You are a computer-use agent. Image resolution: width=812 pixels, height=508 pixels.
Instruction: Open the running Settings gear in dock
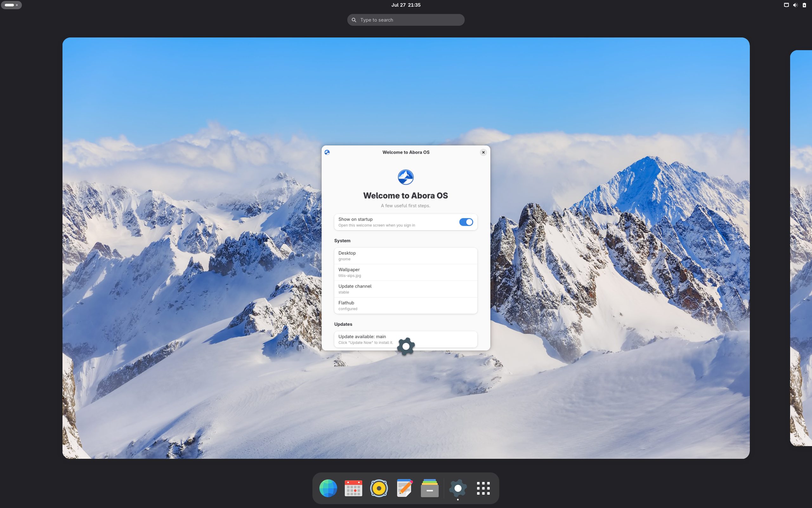(x=458, y=488)
